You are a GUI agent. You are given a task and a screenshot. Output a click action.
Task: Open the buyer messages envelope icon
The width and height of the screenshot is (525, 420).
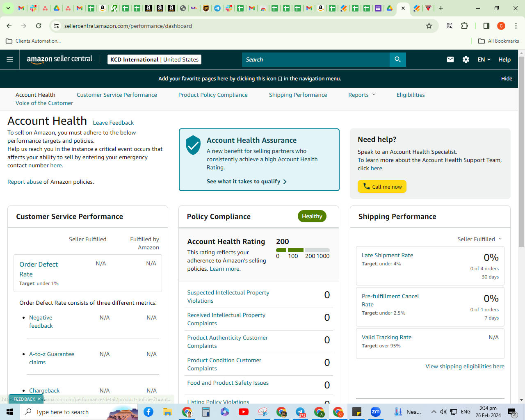click(x=450, y=59)
